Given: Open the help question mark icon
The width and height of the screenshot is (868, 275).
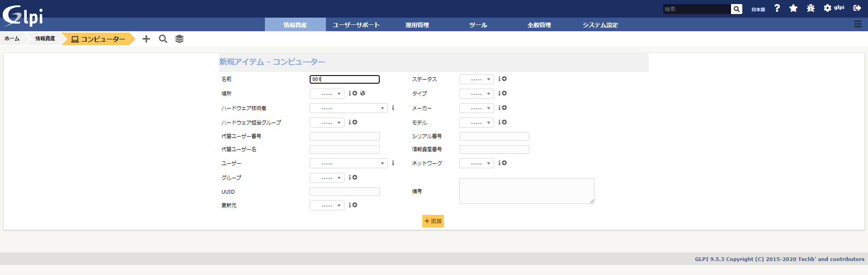Looking at the screenshot, I should point(777,8).
